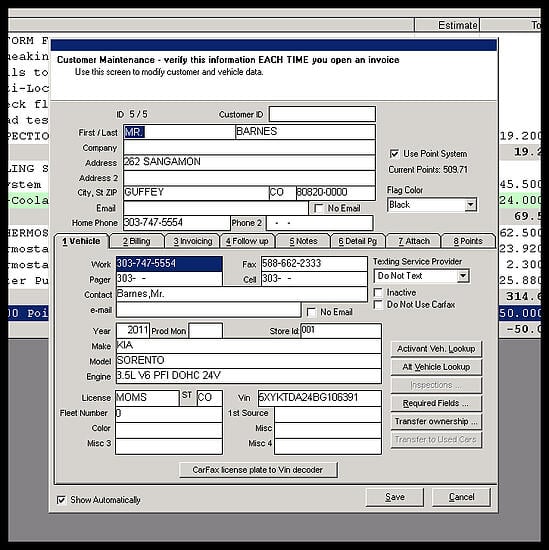
Task: Click CarFax license plate to Vin decoder
Action: [x=258, y=470]
